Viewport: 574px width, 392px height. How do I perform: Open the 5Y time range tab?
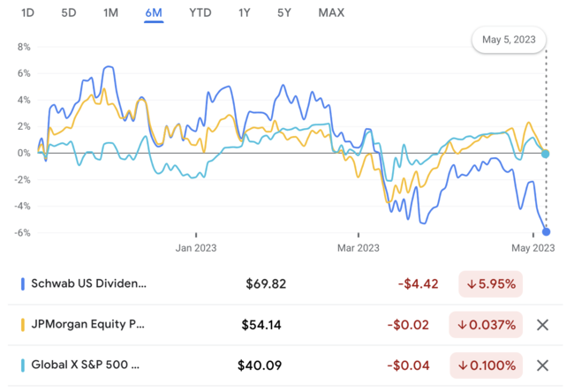pos(284,13)
